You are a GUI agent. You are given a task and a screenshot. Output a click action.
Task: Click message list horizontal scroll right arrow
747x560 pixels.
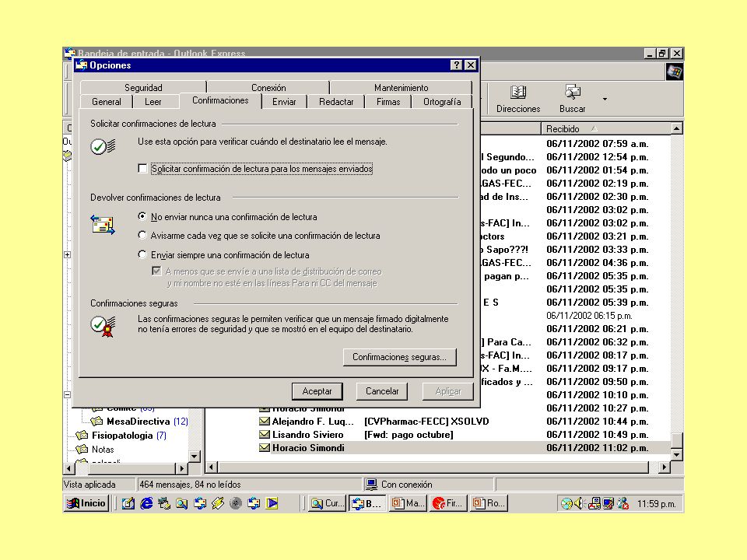coord(664,467)
